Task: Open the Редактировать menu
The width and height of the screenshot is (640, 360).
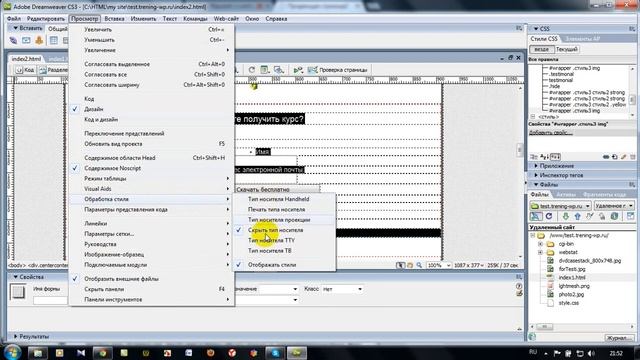Action: click(x=46, y=18)
